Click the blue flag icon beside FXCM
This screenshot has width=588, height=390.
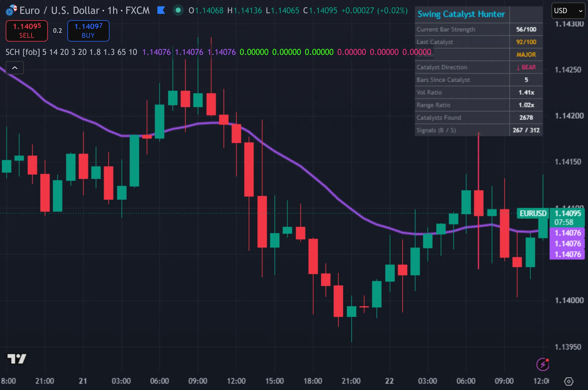point(161,10)
